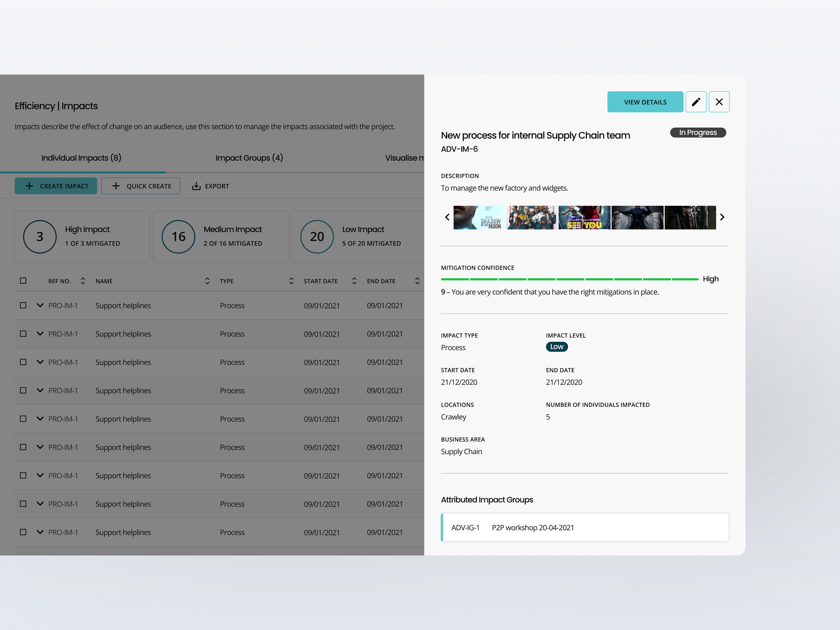Advance image carousel with right arrow
840x630 pixels.
click(722, 217)
